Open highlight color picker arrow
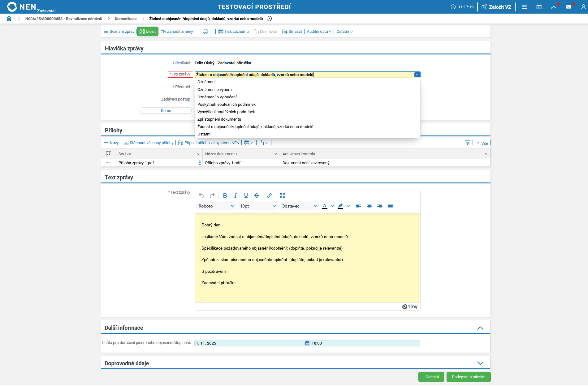Screen dimensions: 588x386 (348, 206)
